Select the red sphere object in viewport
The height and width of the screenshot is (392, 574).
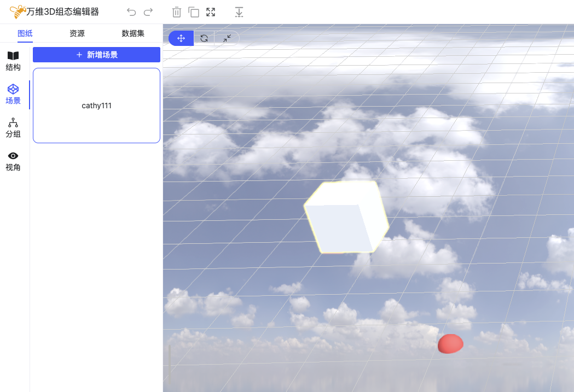tap(450, 344)
